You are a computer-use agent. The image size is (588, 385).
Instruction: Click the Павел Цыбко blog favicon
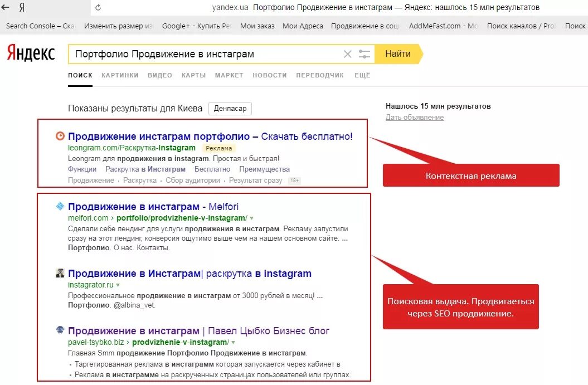pyautogui.click(x=60, y=330)
